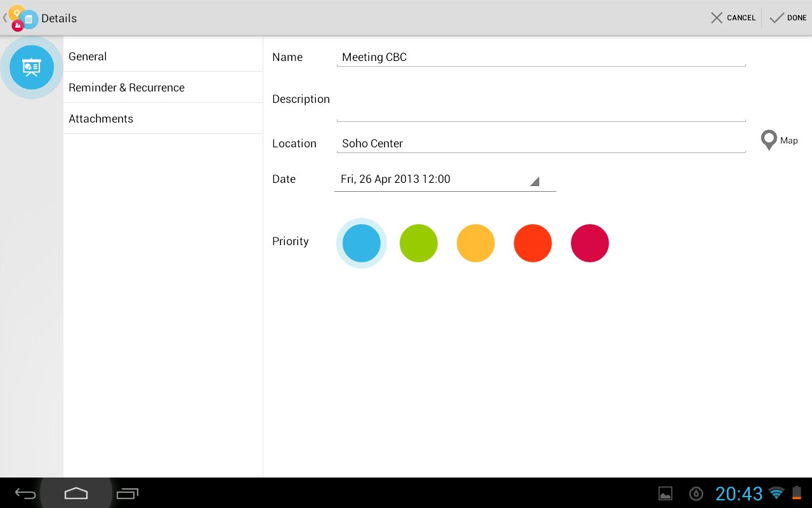Image resolution: width=812 pixels, height=508 pixels.
Task: Open the Date dropdown picker
Action: point(445,180)
